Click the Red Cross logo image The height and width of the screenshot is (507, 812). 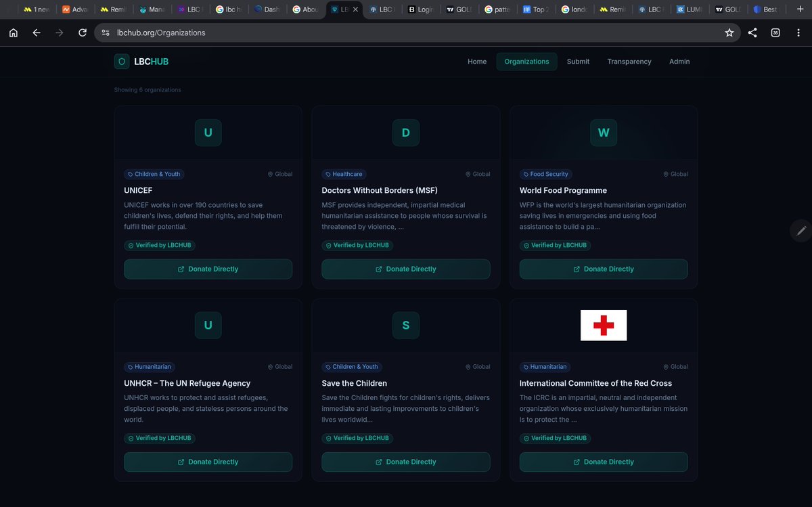tap(604, 326)
